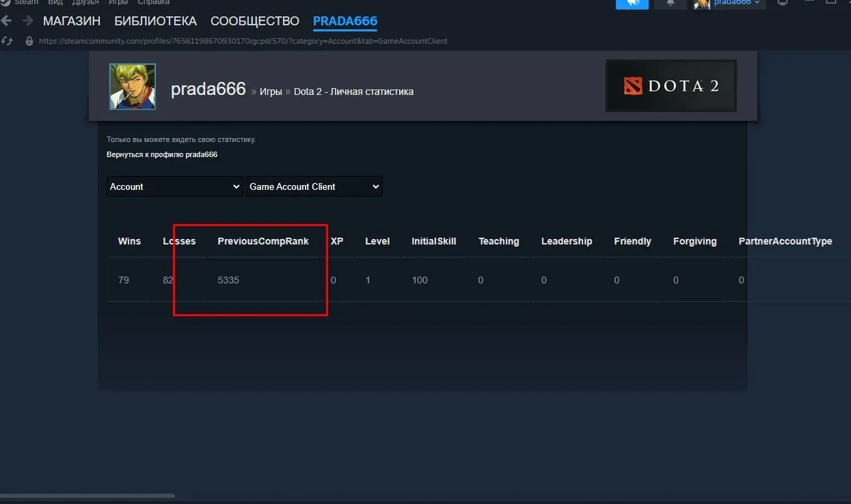Viewport: 851px width, 504px height.
Task: Click the Wins column header
Action: coord(130,241)
